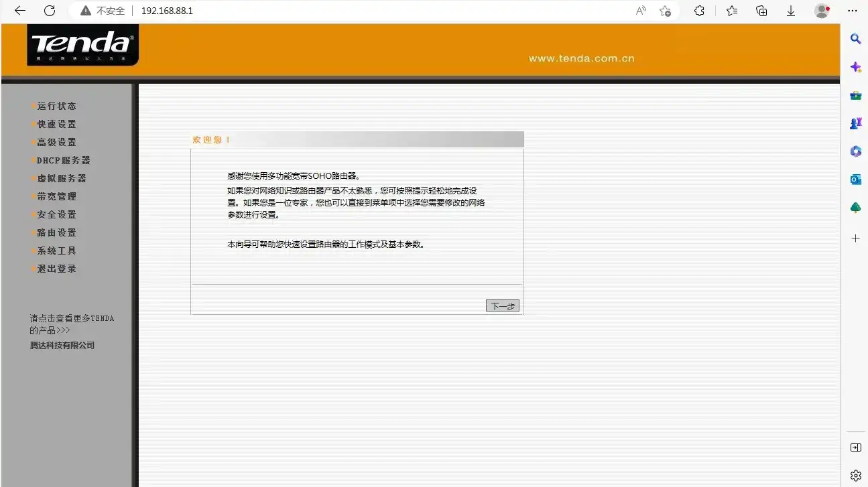Open the Collections icon

click(x=761, y=11)
